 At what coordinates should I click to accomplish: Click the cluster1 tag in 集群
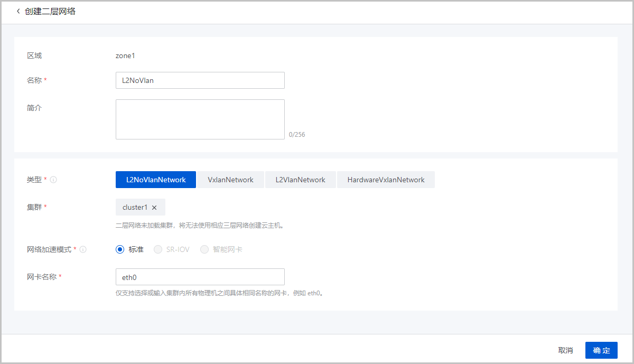[135, 208]
